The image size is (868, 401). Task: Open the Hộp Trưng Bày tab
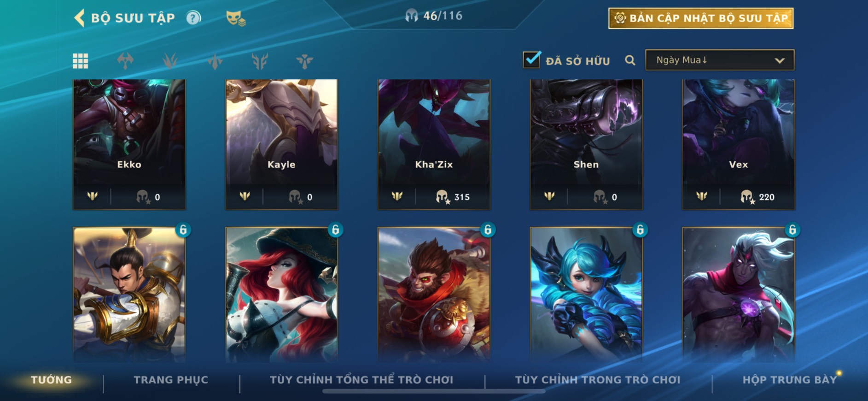coord(789,380)
